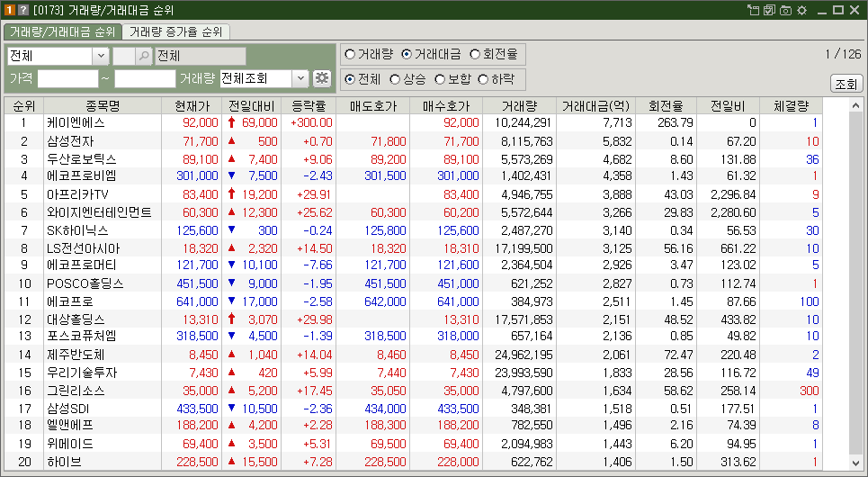Sort by 거래대금(억) column header
The image size is (868, 477).
tap(594, 105)
